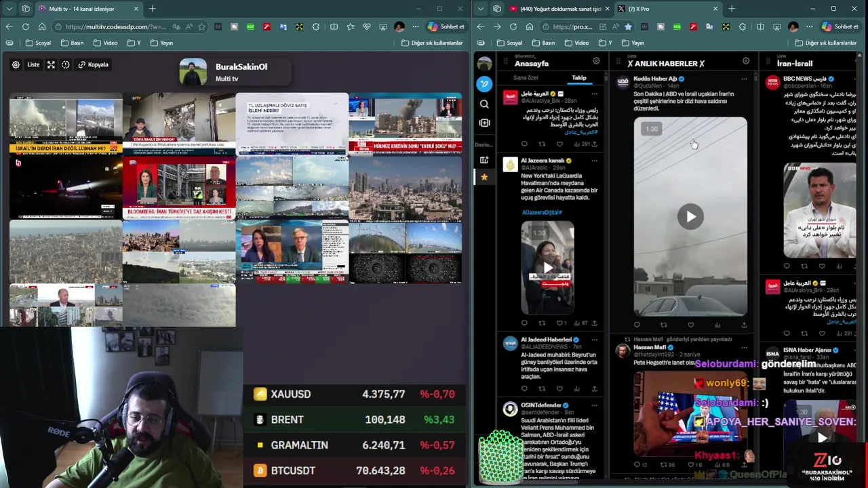This screenshot has width=868, height=488.
Task: Open Diğer sık kullanılanlar folder in left browser
Action: [x=432, y=43]
